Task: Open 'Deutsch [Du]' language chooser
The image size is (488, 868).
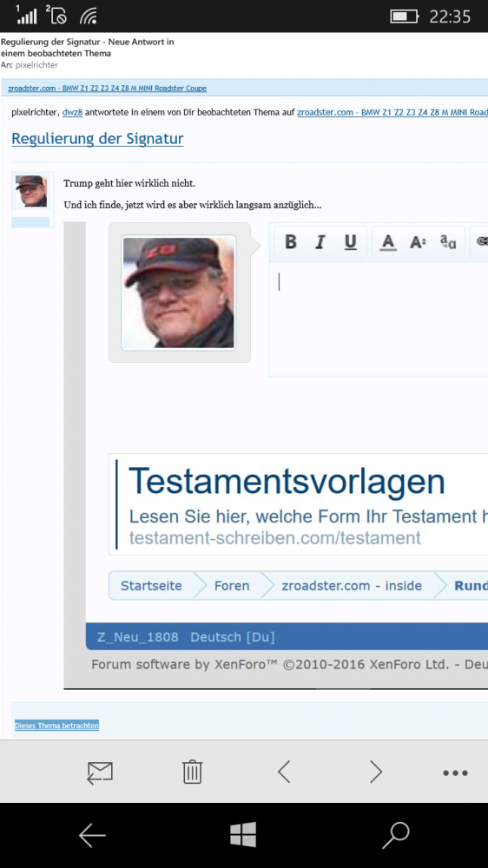Action: 233,637
